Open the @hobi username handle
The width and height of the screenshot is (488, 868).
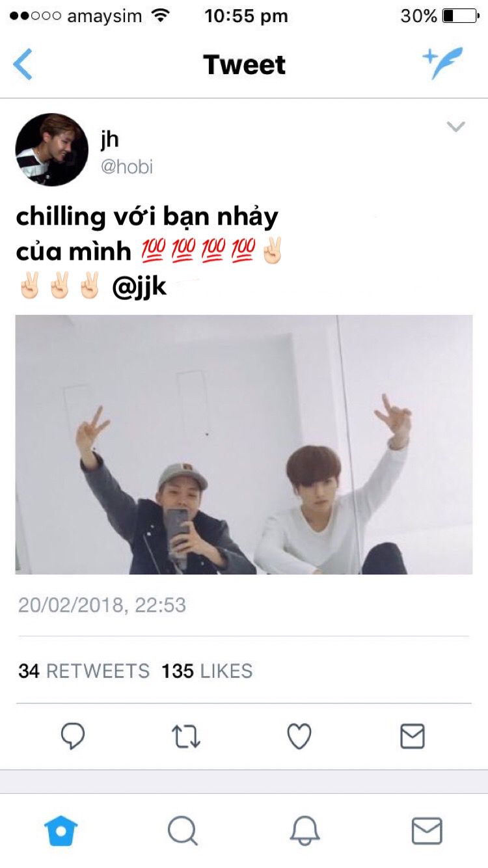tap(127, 167)
